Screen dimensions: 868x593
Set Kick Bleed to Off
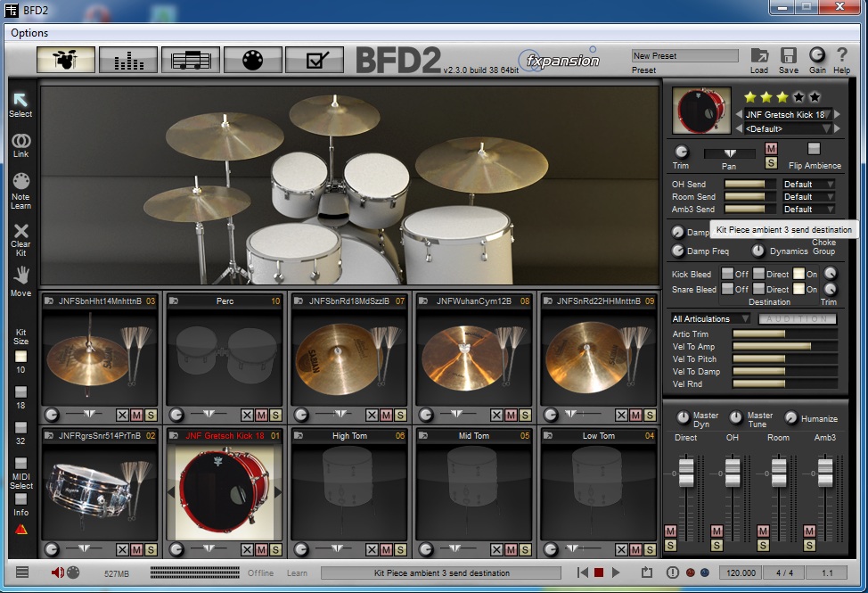pyautogui.click(x=727, y=274)
